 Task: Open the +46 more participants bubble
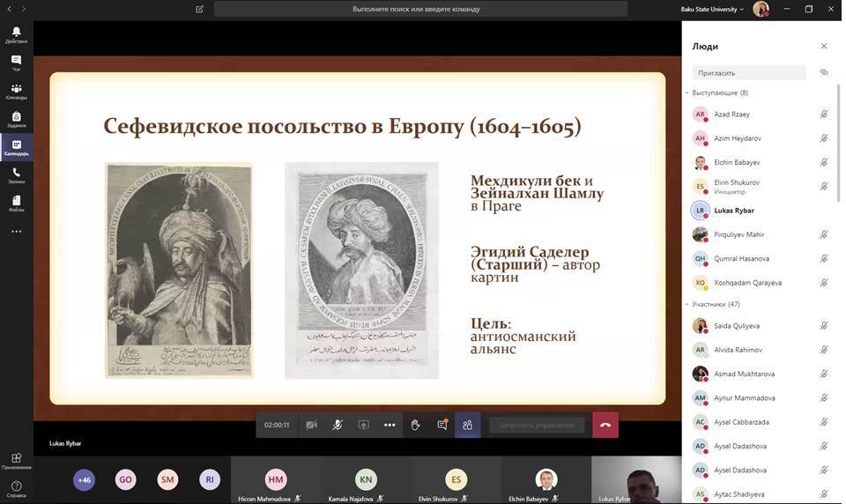(x=85, y=479)
